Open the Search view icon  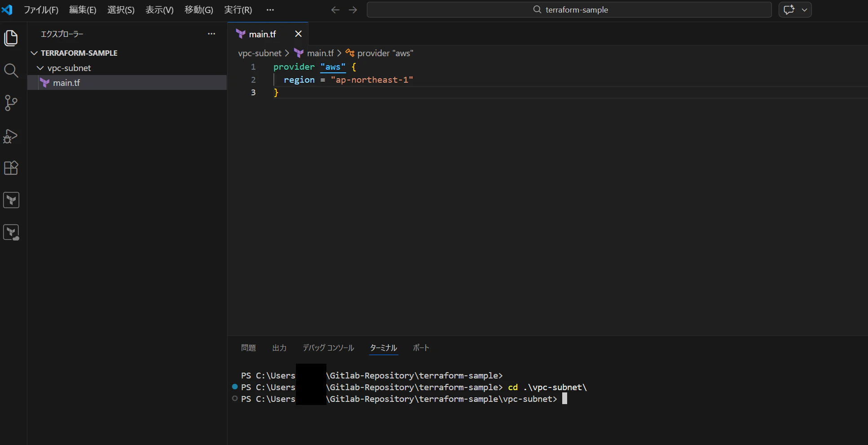tap(11, 71)
